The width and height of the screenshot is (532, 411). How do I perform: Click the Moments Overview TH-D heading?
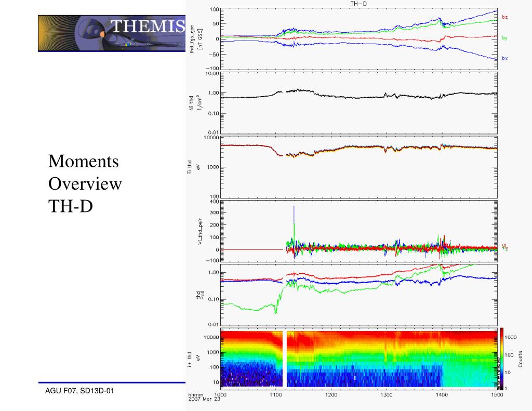click(x=85, y=183)
